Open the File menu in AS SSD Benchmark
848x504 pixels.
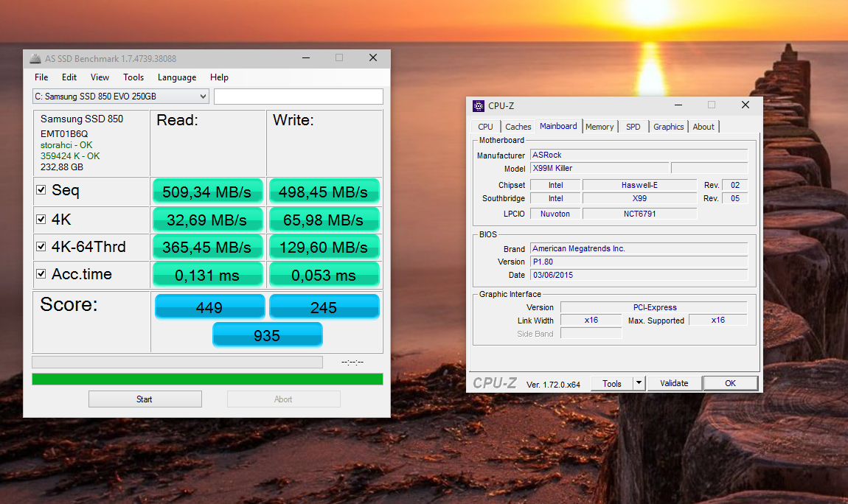(41, 77)
